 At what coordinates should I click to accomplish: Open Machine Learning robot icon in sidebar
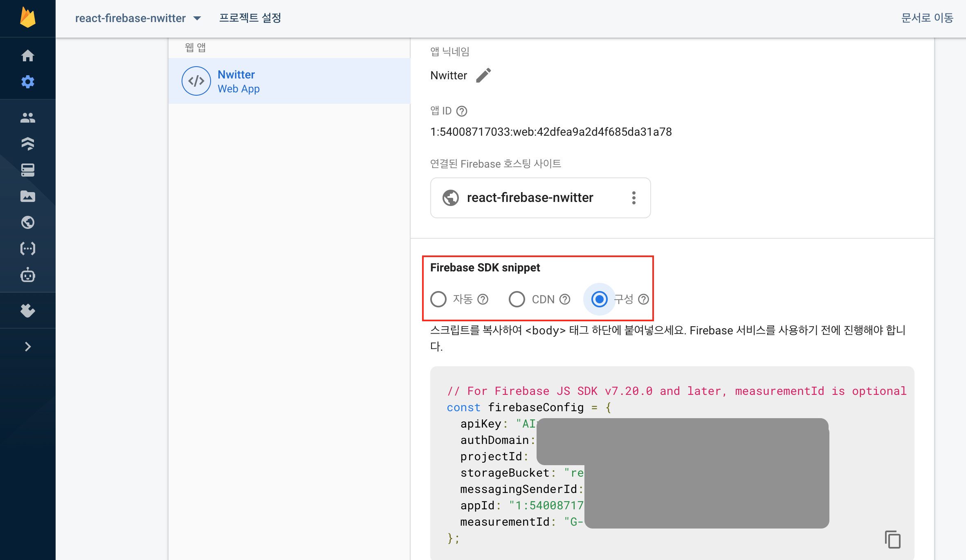28,276
